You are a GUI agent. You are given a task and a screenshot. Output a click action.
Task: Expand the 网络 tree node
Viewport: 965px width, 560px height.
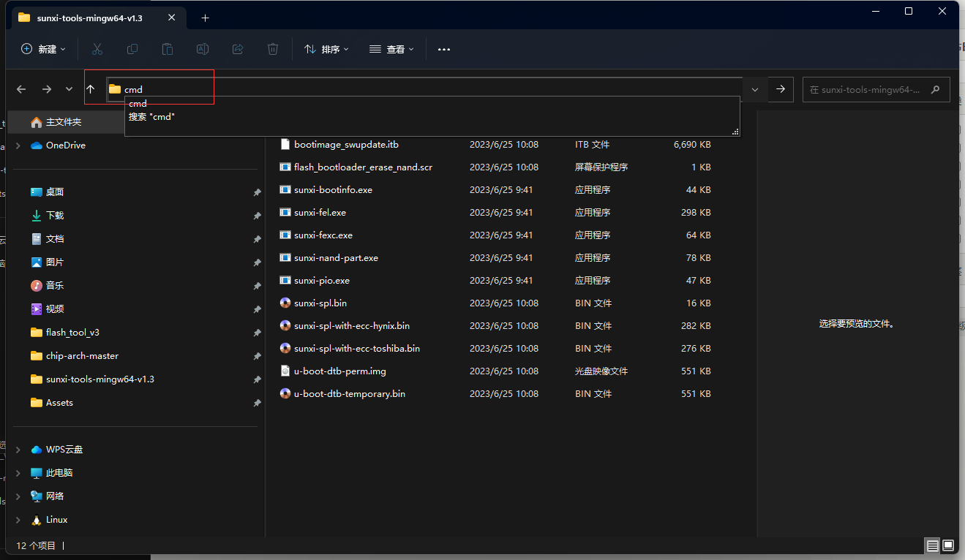pos(18,496)
